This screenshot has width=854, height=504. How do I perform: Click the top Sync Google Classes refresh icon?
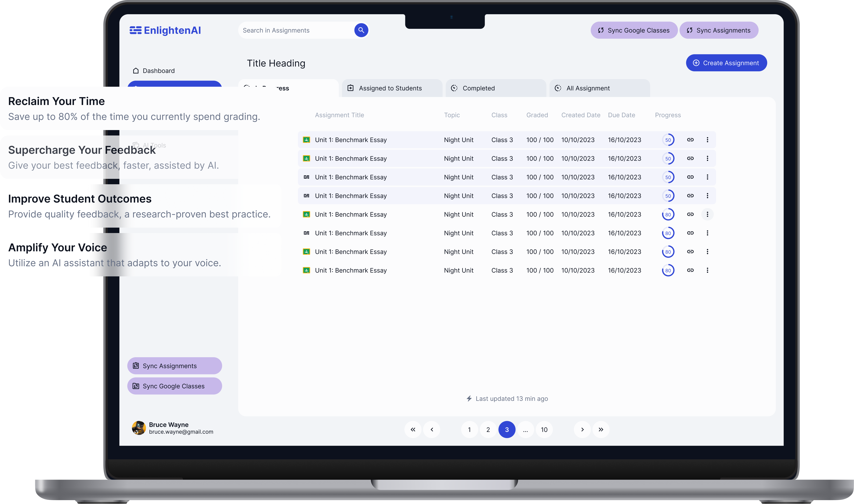(601, 30)
